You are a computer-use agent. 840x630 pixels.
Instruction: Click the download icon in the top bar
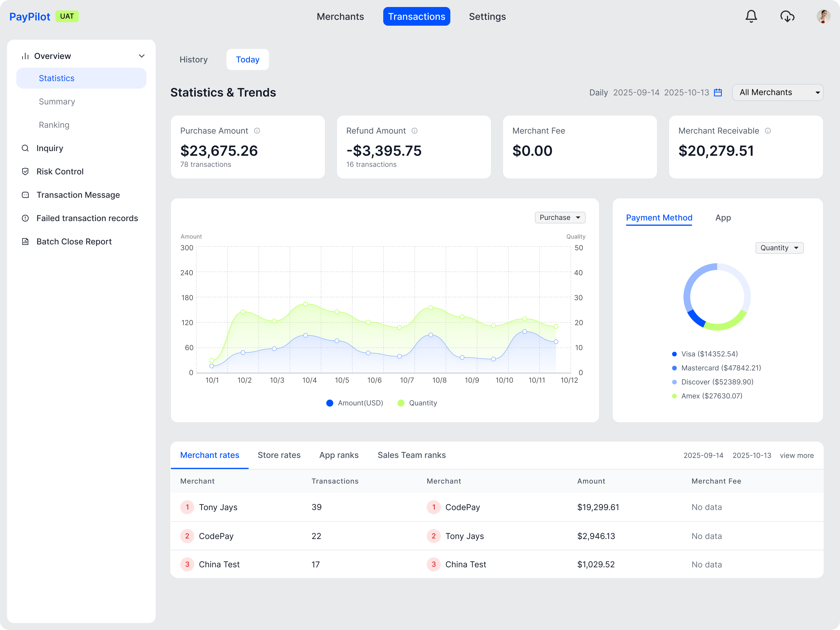coord(787,16)
